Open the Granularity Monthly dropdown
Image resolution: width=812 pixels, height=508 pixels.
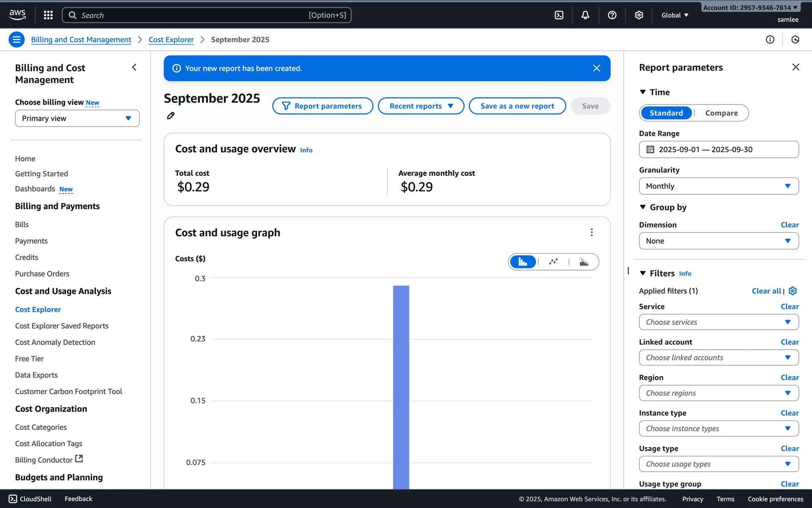coord(719,186)
